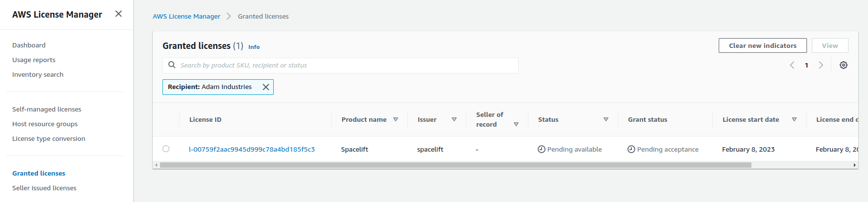Click the search magnifier icon

point(172,65)
